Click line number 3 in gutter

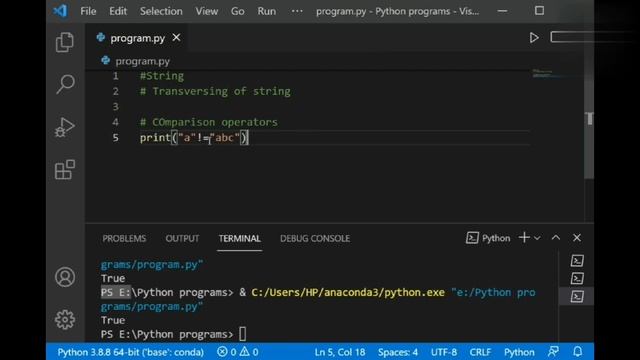tap(116, 107)
